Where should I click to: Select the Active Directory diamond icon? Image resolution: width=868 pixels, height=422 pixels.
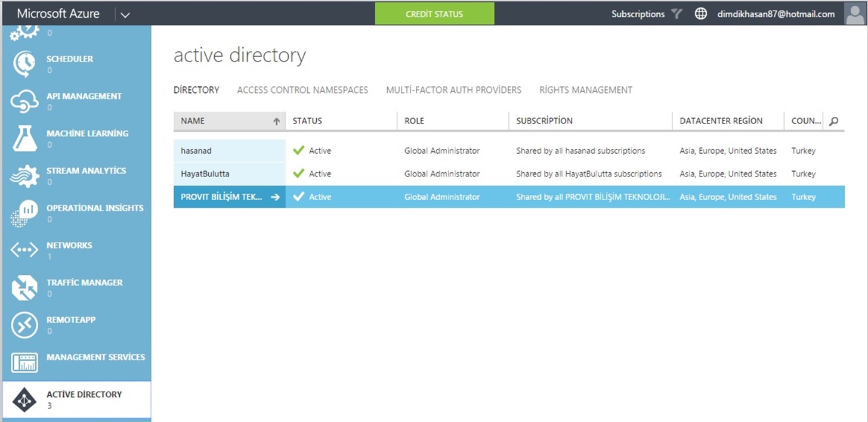click(x=24, y=400)
